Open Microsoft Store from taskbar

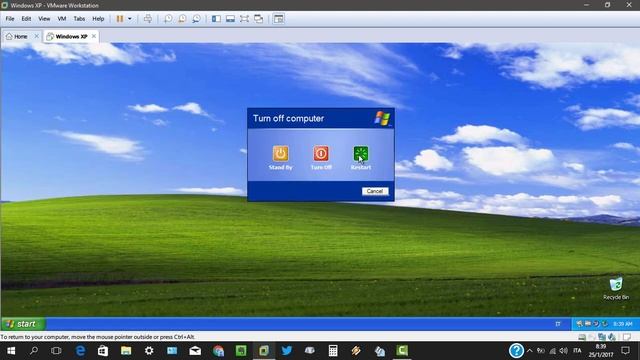[103, 351]
